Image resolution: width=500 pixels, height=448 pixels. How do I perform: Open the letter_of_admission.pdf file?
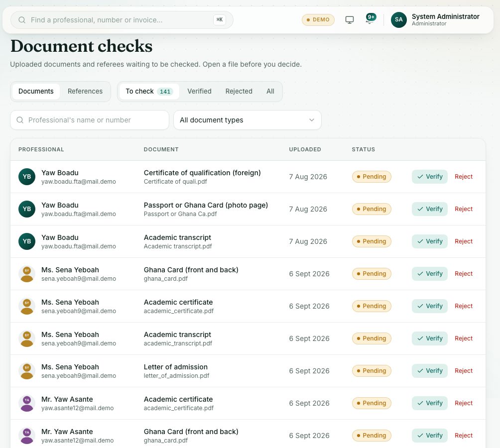click(176, 376)
